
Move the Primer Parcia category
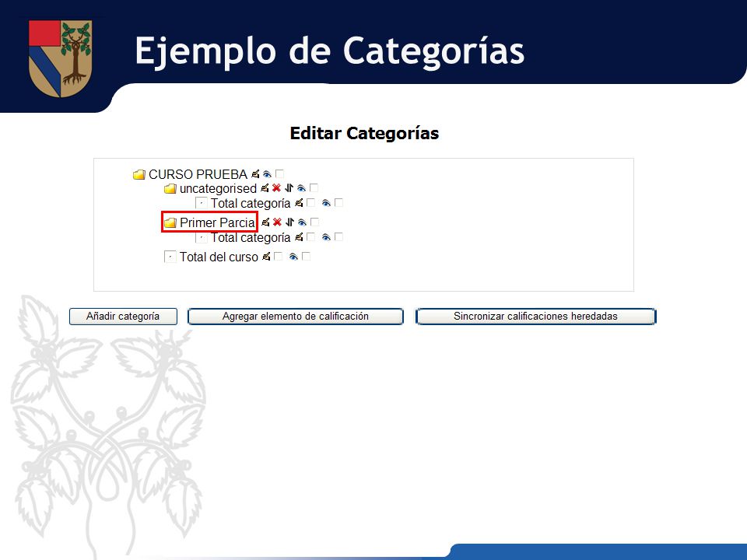click(289, 222)
